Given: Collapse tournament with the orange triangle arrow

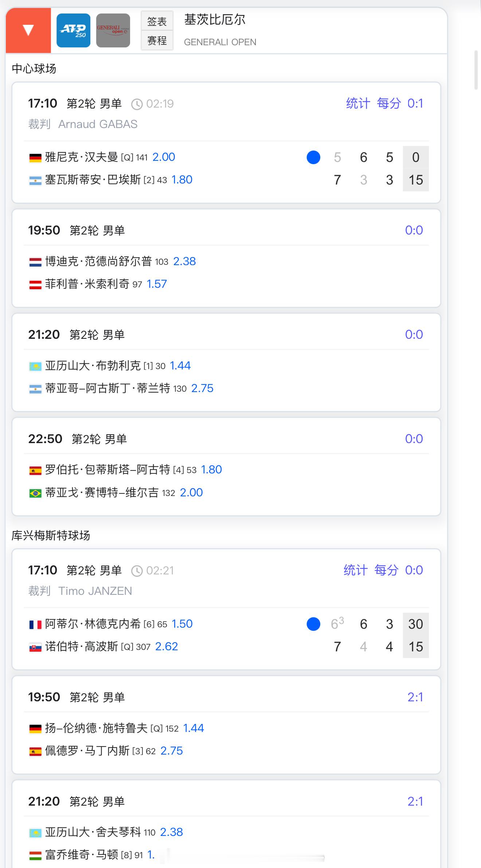Looking at the screenshot, I should [28, 30].
